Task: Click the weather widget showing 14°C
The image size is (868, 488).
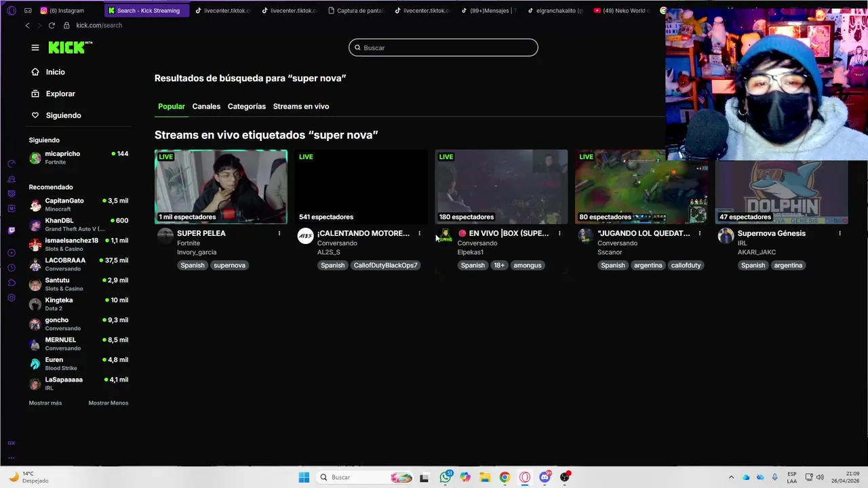Action: coord(30,477)
